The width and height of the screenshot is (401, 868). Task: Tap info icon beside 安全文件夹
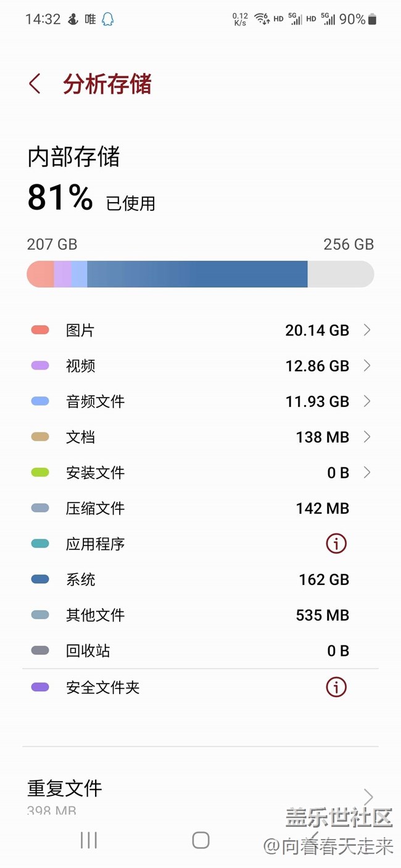(336, 687)
